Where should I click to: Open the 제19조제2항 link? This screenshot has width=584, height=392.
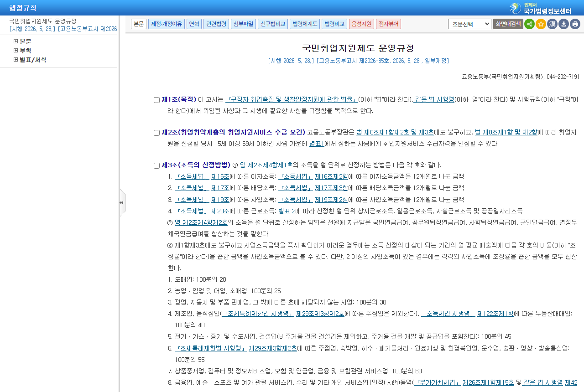tap(331, 199)
